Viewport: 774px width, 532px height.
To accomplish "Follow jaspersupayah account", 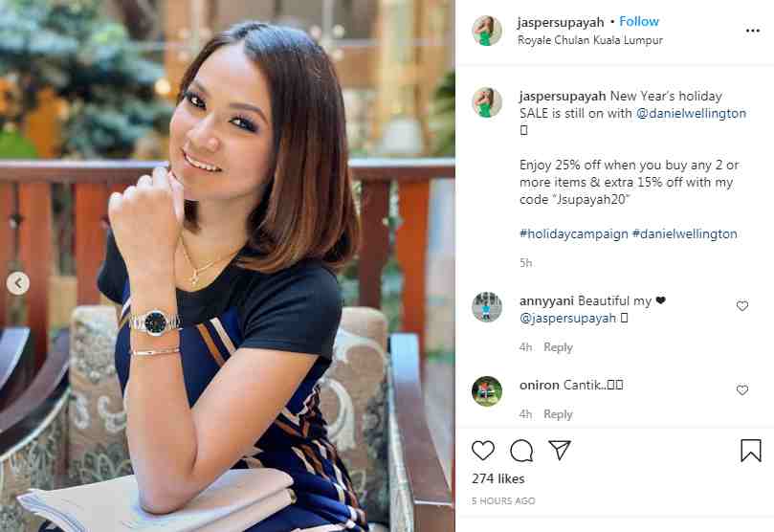I will pos(639,22).
